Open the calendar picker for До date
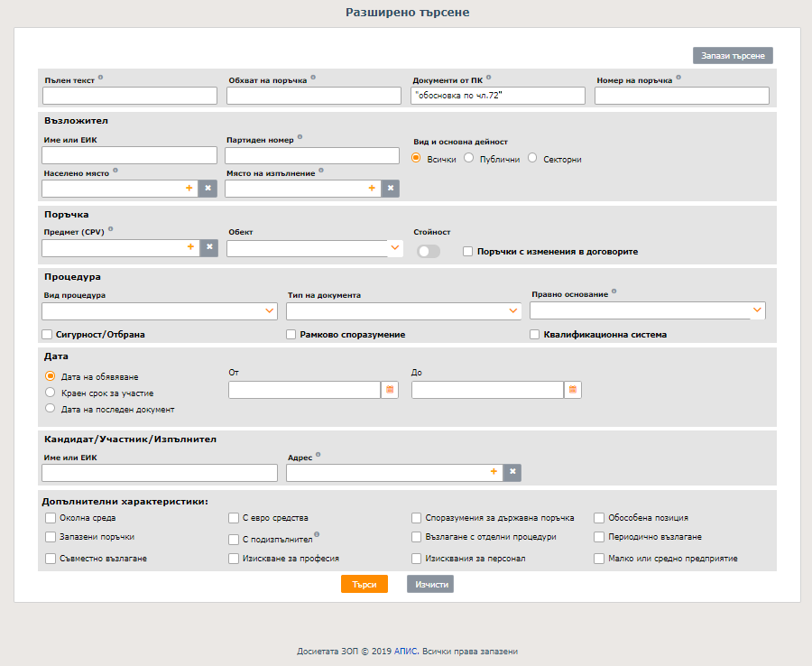 pos(573,390)
